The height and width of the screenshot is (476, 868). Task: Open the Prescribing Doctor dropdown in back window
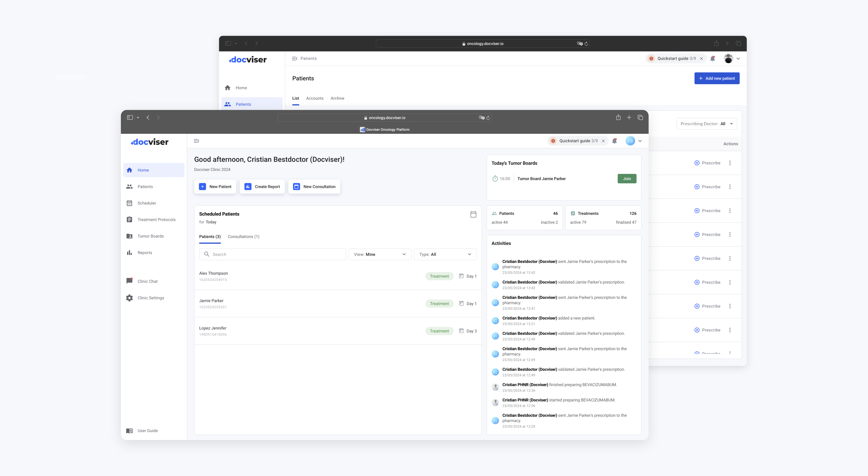tap(706, 124)
